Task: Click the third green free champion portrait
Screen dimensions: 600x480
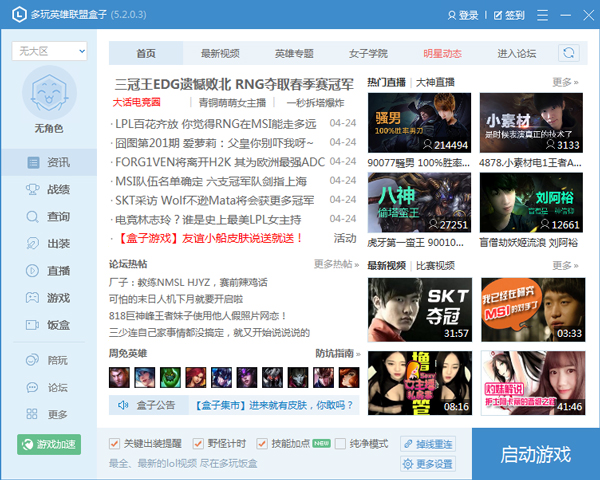Action: (170, 377)
